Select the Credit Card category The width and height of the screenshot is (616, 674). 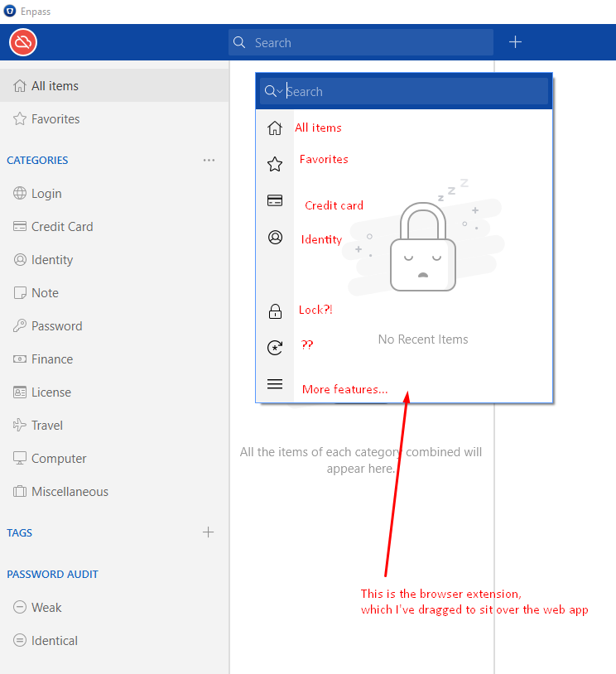(x=114, y=227)
